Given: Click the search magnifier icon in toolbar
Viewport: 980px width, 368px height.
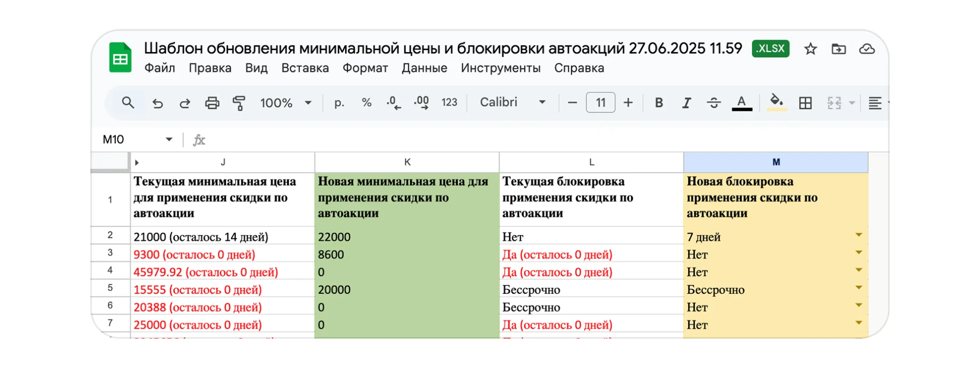Looking at the screenshot, I should [x=128, y=103].
